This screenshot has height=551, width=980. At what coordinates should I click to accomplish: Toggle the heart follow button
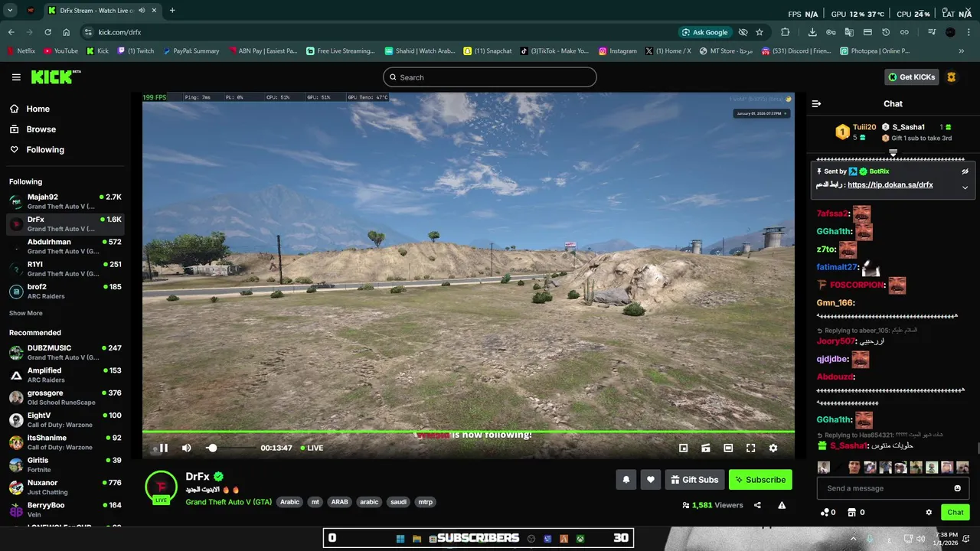click(x=650, y=480)
